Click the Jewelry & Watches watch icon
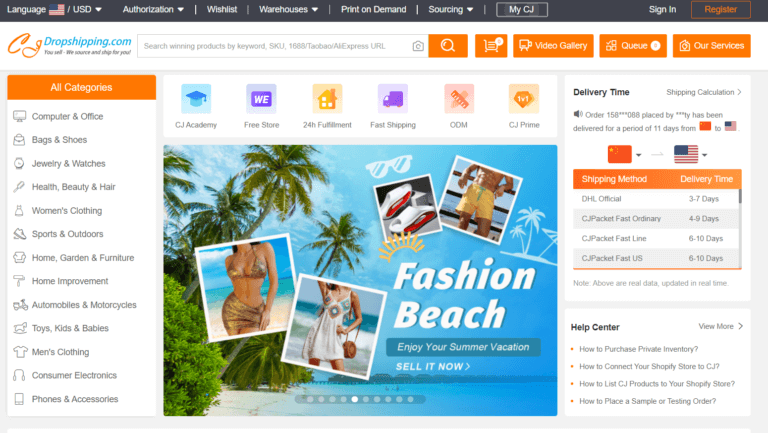The image size is (768, 433). tap(19, 163)
